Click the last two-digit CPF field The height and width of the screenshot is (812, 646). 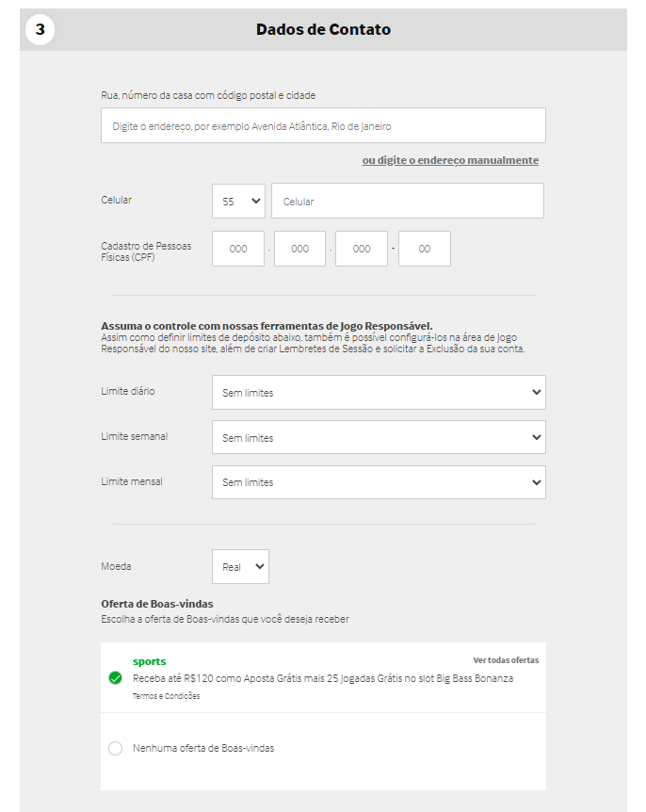click(x=425, y=249)
